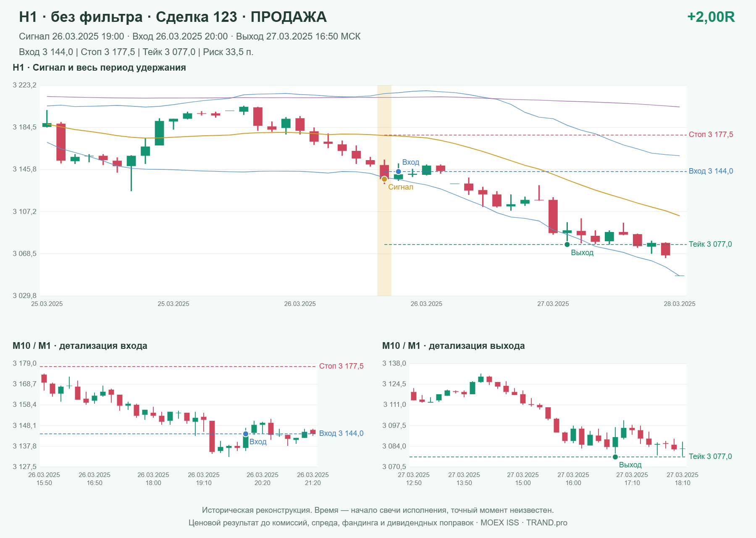Click the '3 029,8' axis value on H1 chart
756x538 pixels.
pyautogui.click(x=24, y=295)
